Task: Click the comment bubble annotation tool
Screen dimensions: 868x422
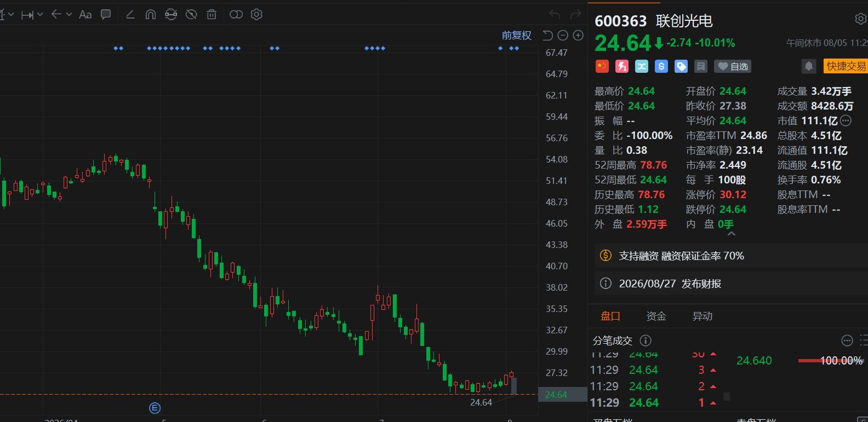Action: pyautogui.click(x=106, y=15)
